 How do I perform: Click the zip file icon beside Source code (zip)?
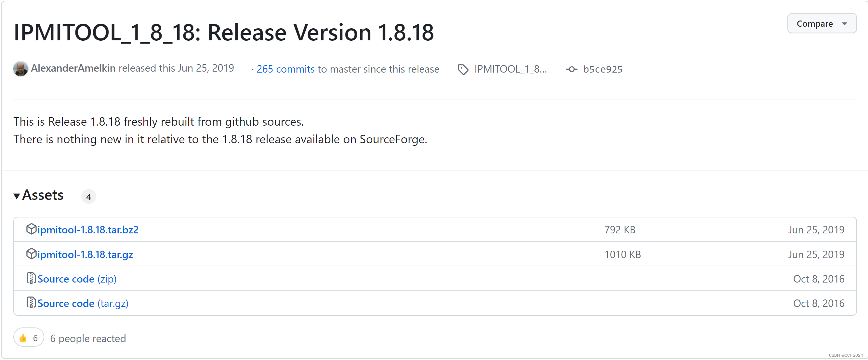[x=31, y=278]
